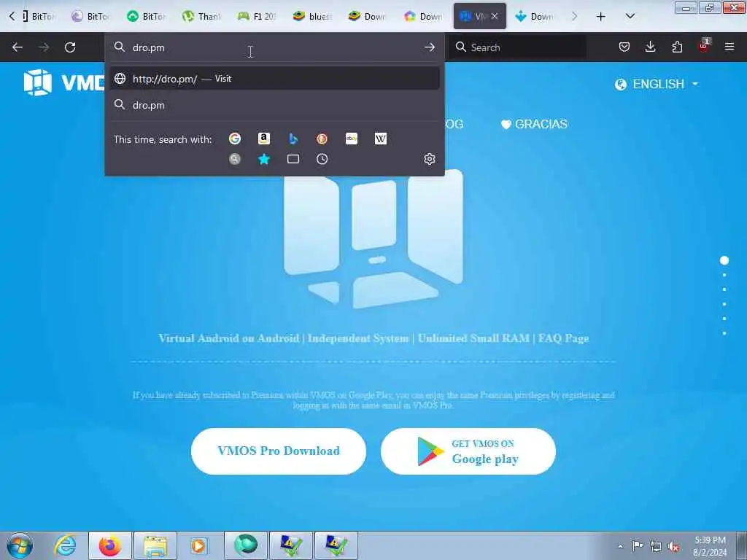The height and width of the screenshot is (560, 747).
Task: Choose the http://dro.pm/ Visit suggestion
Action: point(274,79)
